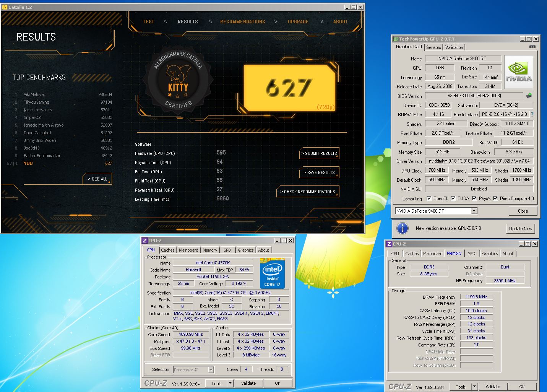Viewport: 547px width, 392px height.
Task: Click the DRAM Frequency value 1199.8 MHz
Action: click(476, 297)
